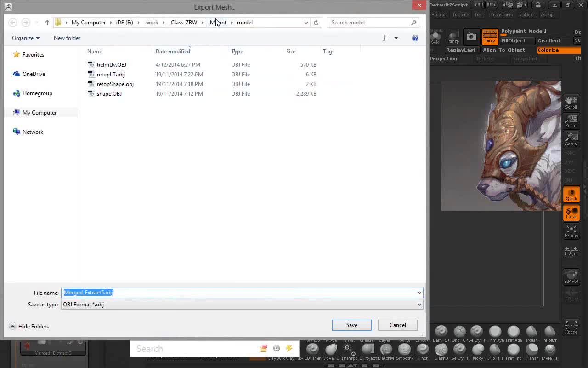Image resolution: width=588 pixels, height=368 pixels.
Task: Open the Tool menu in ZBrush
Action: tap(478, 15)
